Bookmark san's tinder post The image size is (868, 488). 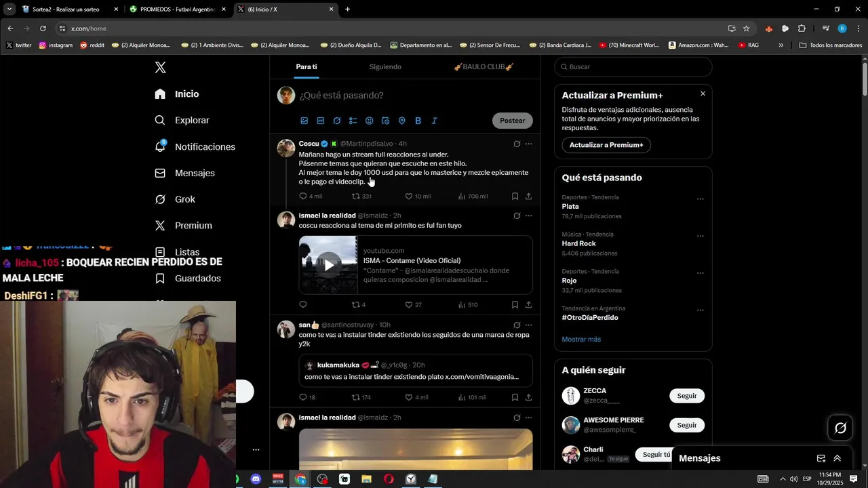click(515, 397)
